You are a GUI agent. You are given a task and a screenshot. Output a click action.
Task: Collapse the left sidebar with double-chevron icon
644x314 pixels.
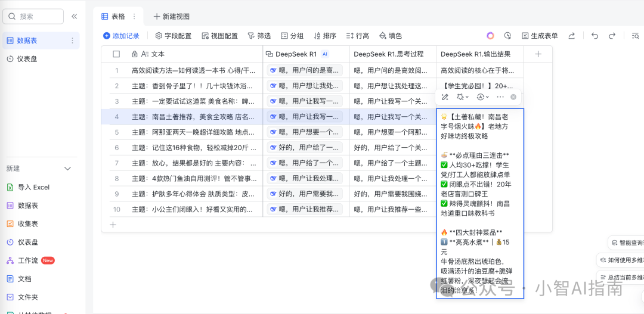(x=75, y=17)
